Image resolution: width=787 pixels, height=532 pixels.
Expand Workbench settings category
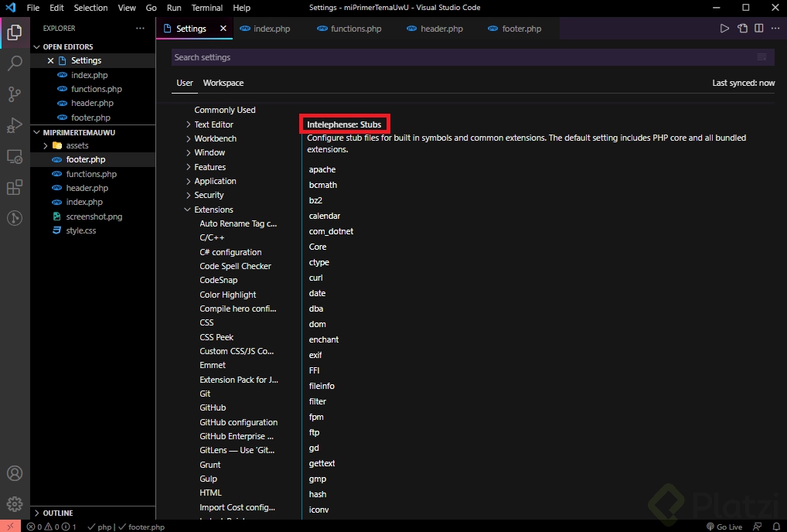pos(188,138)
